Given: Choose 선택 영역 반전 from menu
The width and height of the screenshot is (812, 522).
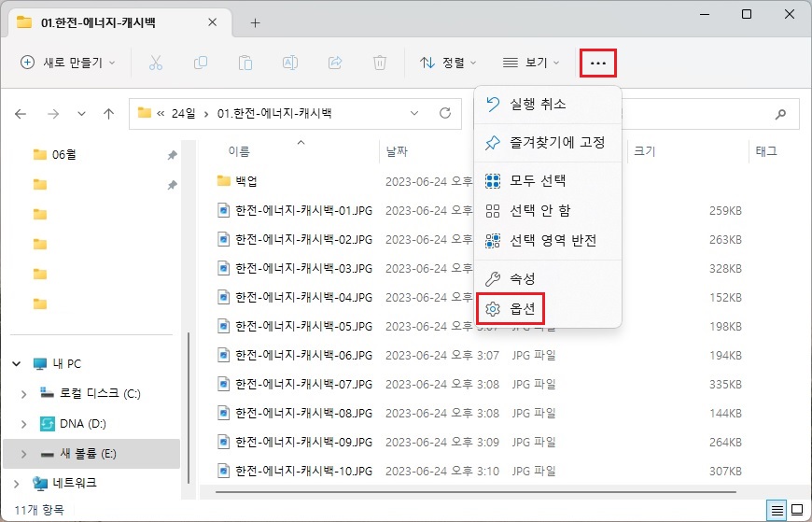Looking at the screenshot, I should (548, 241).
